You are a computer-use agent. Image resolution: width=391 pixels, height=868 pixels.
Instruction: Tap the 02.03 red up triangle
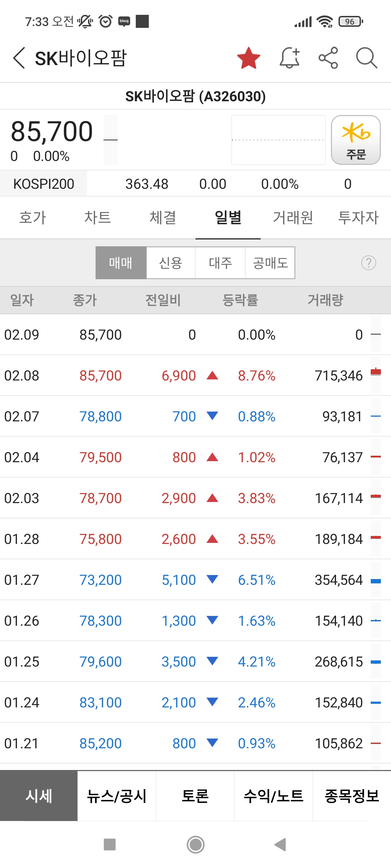click(x=212, y=498)
